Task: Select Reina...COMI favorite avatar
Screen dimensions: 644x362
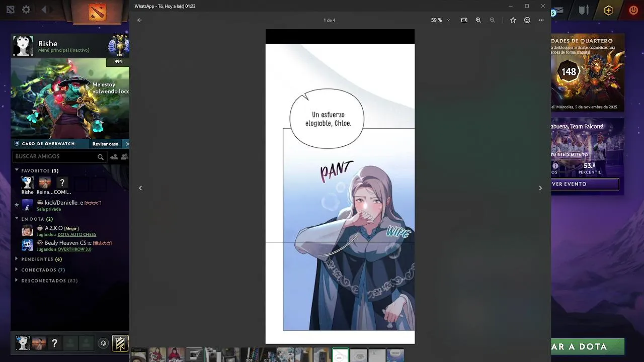Action: [x=45, y=183]
